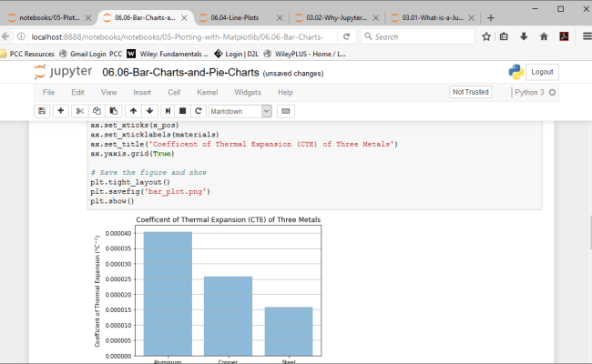Open a new browser tab plus icon

pyautogui.click(x=491, y=17)
